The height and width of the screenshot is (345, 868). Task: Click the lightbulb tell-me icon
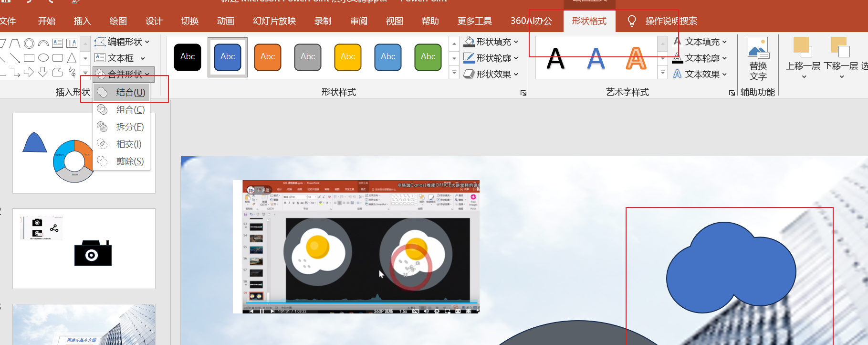(x=632, y=21)
